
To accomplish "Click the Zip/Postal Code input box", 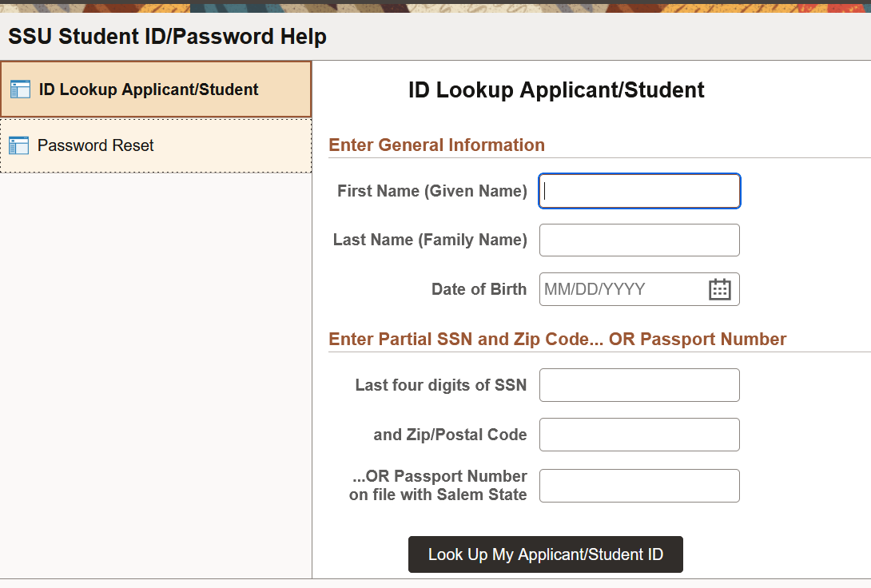I will point(639,435).
